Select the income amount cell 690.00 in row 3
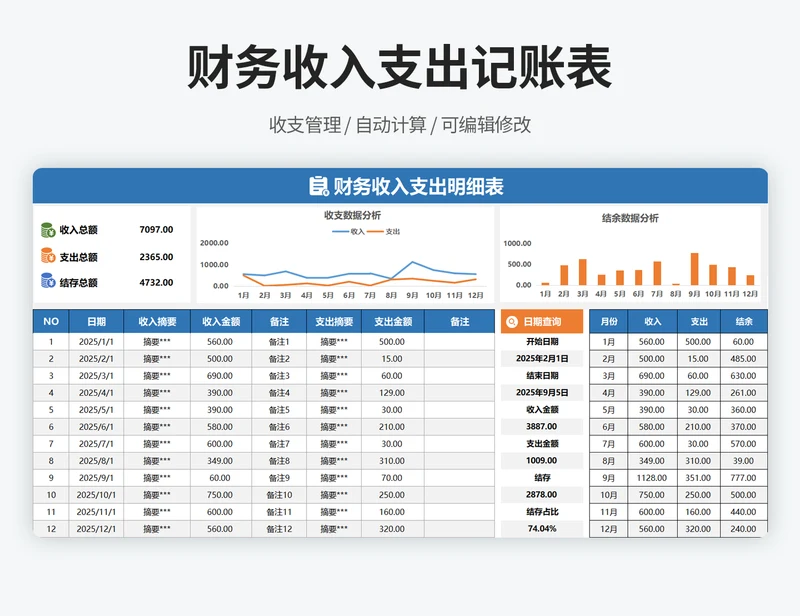Viewport: 800px width, 616px height. click(220, 376)
